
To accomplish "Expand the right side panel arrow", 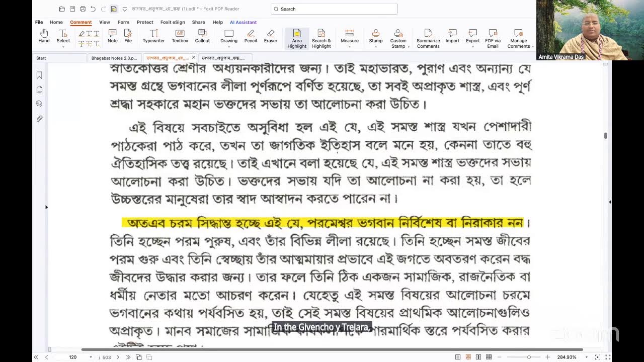I will [610, 202].
